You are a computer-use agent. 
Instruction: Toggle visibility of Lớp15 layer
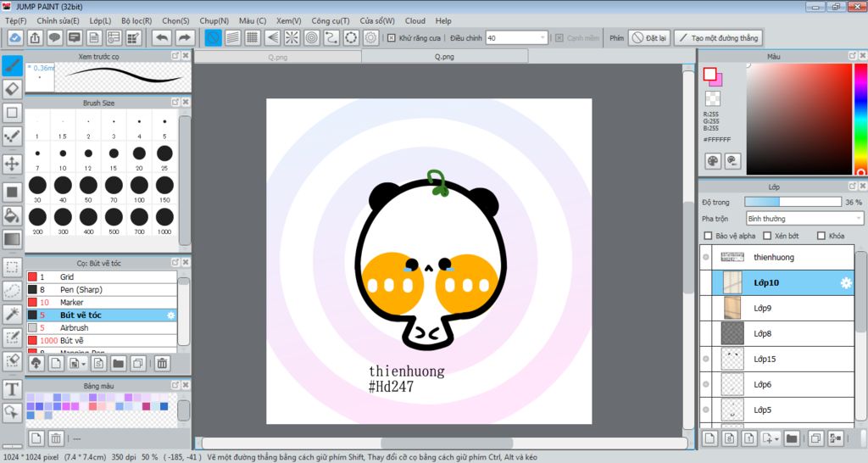point(706,360)
